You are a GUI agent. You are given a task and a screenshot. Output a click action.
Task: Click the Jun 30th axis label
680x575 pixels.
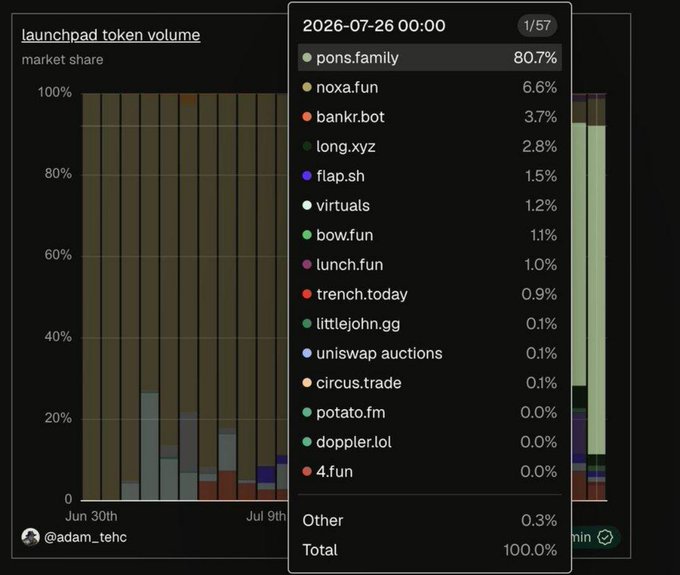(x=91, y=516)
